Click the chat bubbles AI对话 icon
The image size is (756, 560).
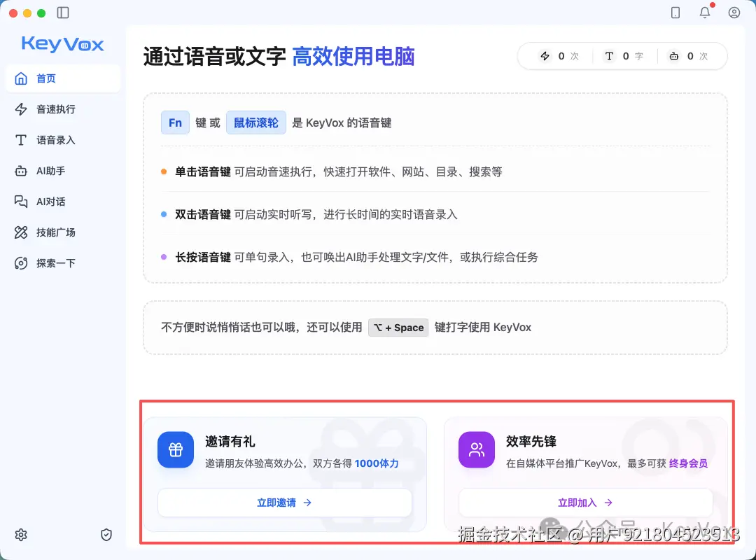click(x=21, y=202)
